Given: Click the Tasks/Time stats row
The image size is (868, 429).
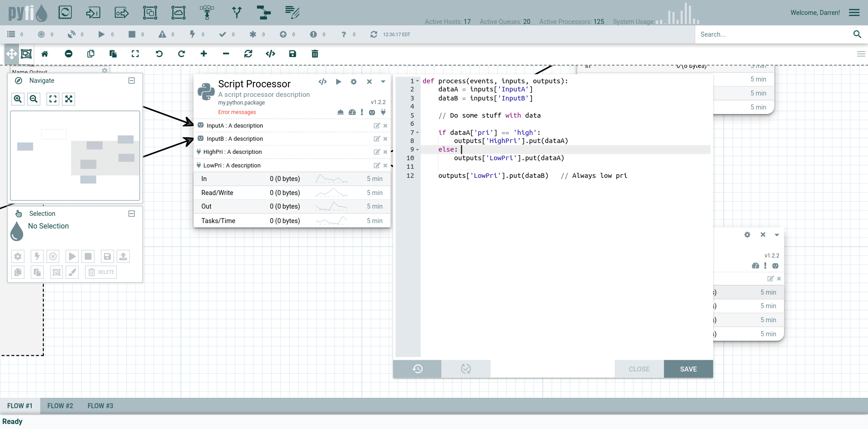Looking at the screenshot, I should pyautogui.click(x=292, y=221).
